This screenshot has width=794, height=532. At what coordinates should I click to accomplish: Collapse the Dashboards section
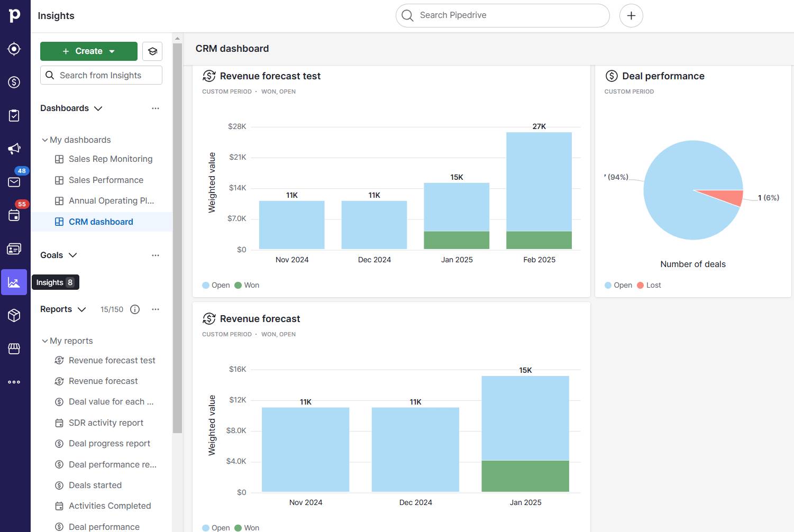[98, 108]
